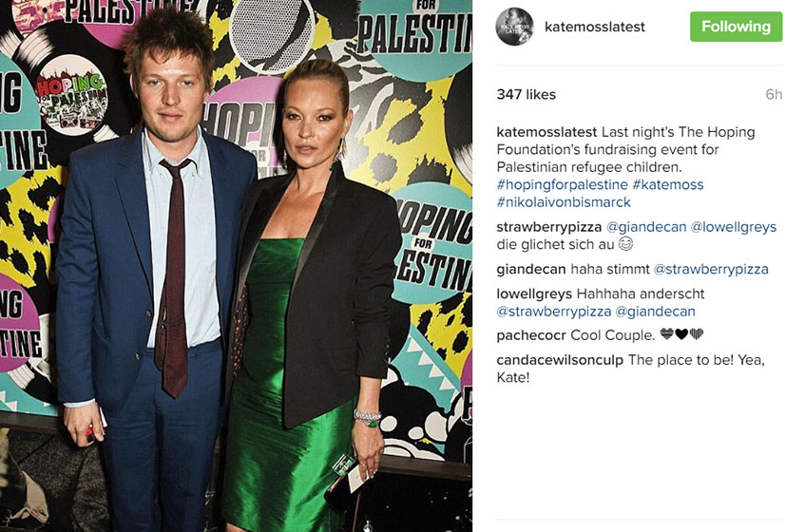Open commenter candacewilsonculp's profile
This screenshot has height=532, width=805.
click(x=560, y=360)
